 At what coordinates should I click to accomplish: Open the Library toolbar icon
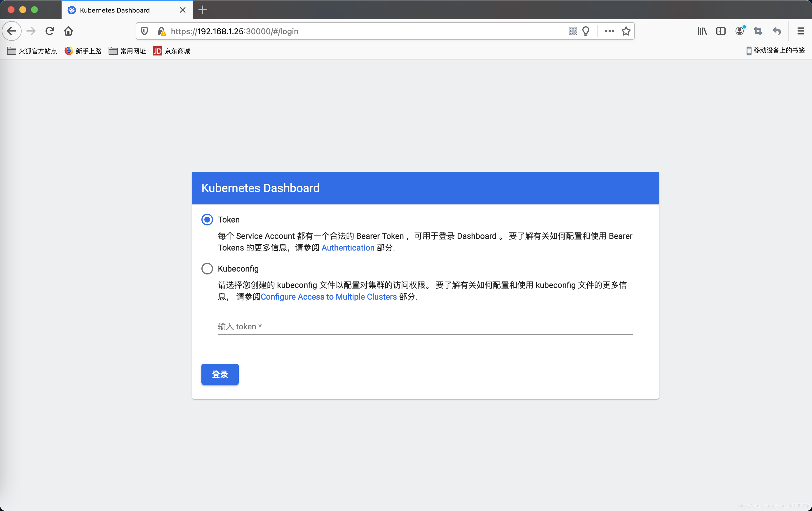702,31
